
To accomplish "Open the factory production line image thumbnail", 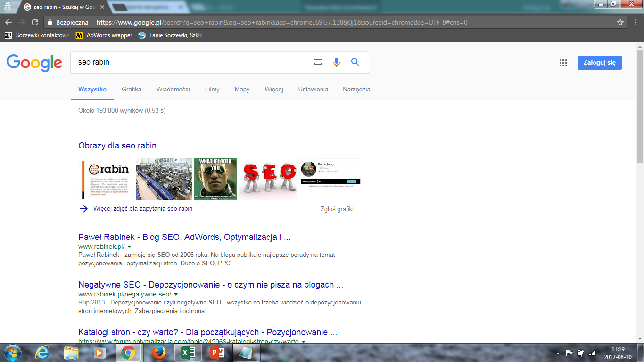I will pyautogui.click(x=164, y=179).
